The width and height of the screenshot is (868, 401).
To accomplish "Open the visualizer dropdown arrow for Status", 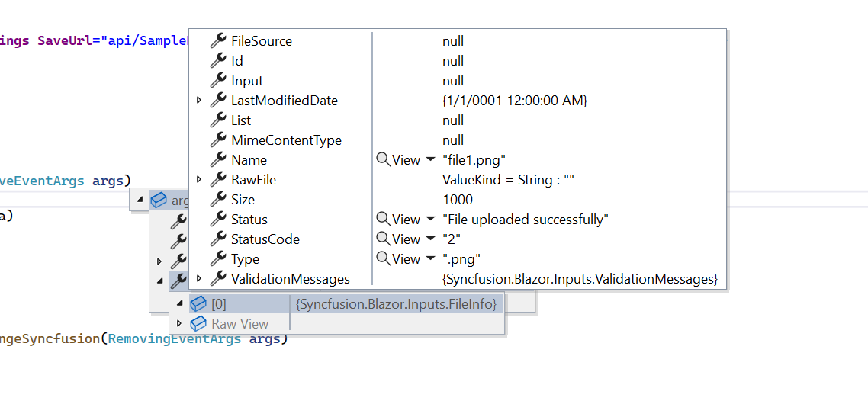I will [431, 220].
